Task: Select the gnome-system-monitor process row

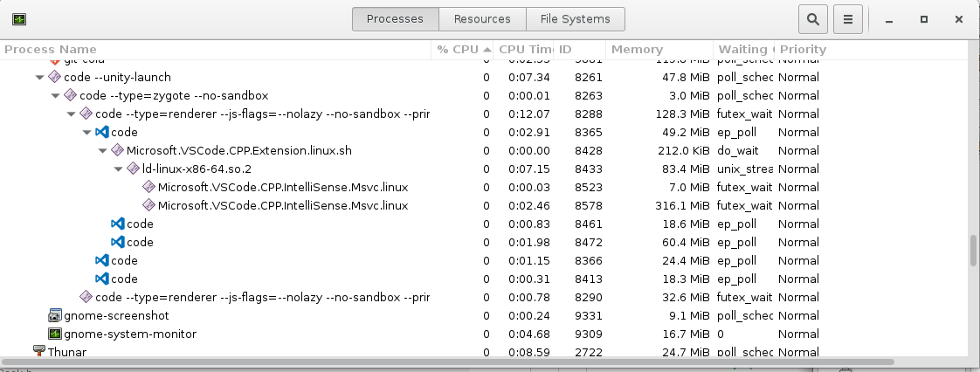Action: pyautogui.click(x=485, y=334)
